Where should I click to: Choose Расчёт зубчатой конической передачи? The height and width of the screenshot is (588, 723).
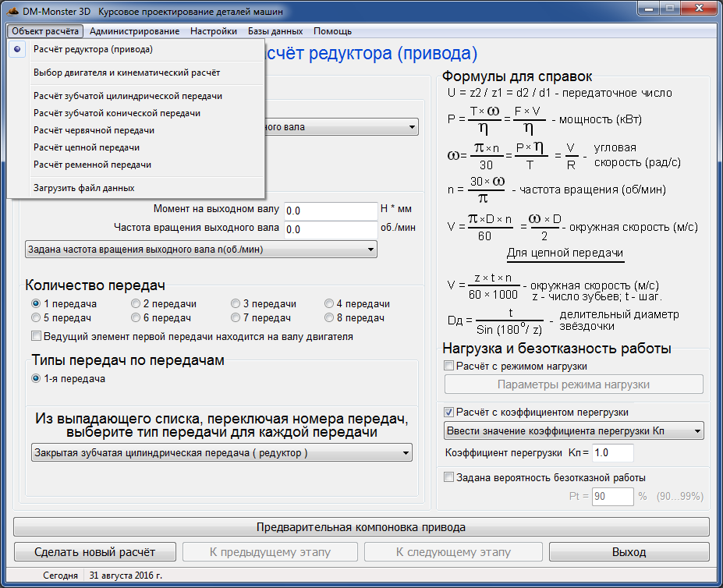[x=136, y=113]
